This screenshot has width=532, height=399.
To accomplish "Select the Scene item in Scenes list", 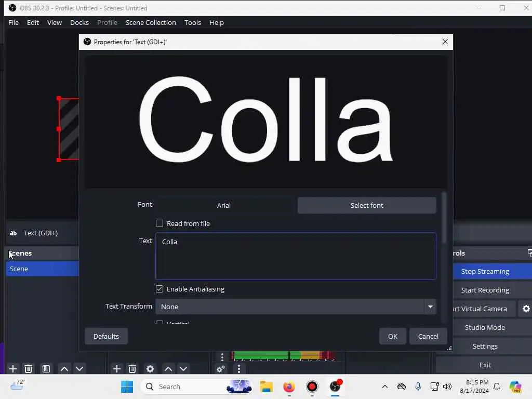I will [42, 269].
